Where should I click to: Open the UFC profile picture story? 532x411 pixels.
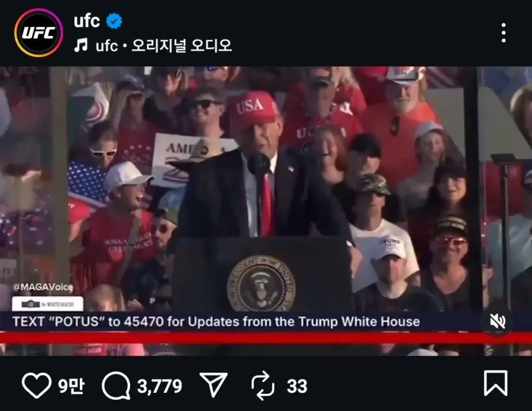tap(38, 33)
